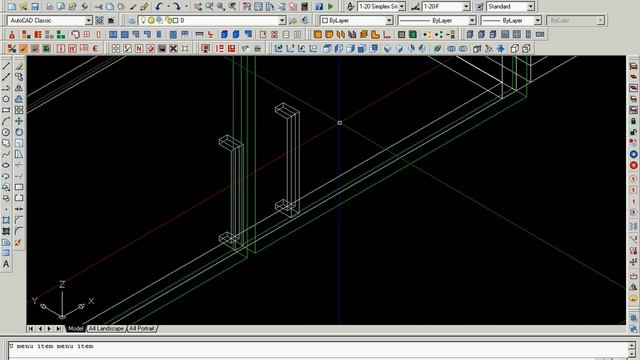This screenshot has width=640, height=360.
Task: Click the Save (floppy disk) icon
Action: 35,7
